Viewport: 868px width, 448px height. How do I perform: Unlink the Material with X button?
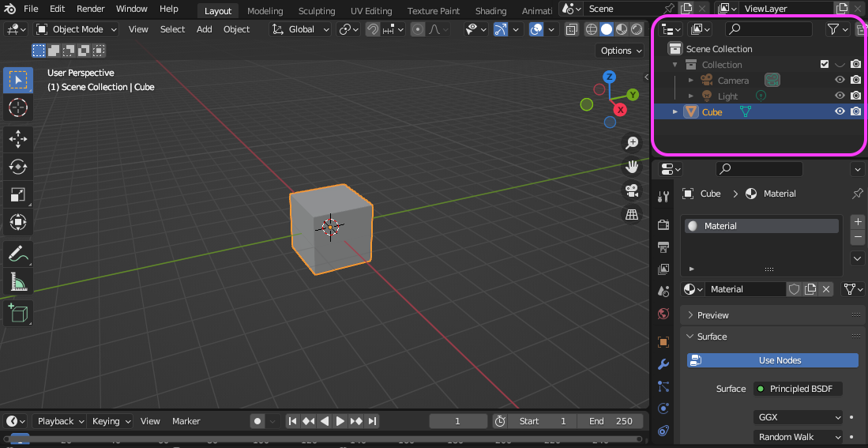point(826,289)
